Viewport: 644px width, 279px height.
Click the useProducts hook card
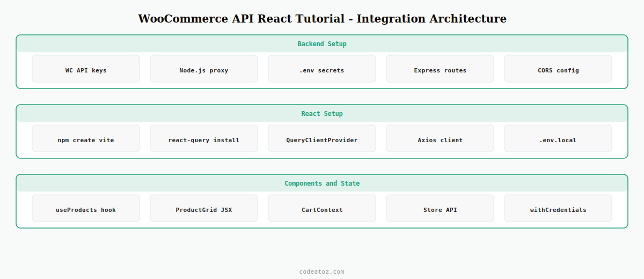(86, 208)
